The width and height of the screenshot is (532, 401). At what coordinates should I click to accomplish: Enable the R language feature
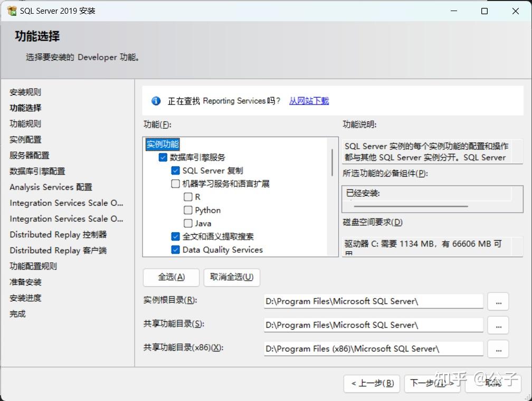click(x=187, y=197)
